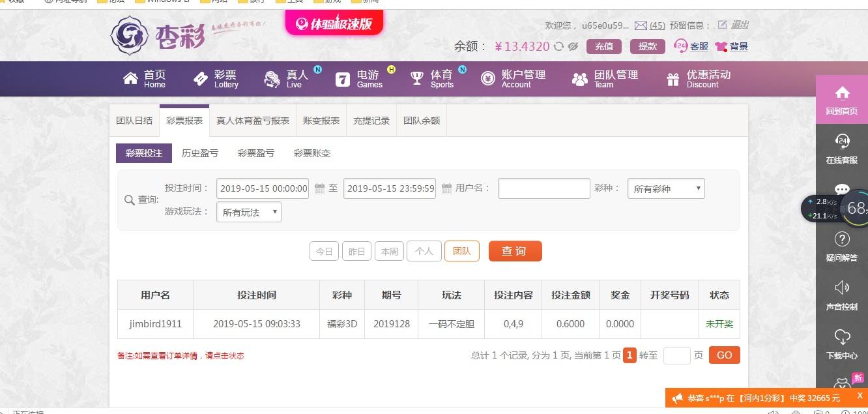The image size is (868, 414).
Task: Click the 充值 recharge button
Action: pyautogui.click(x=604, y=46)
